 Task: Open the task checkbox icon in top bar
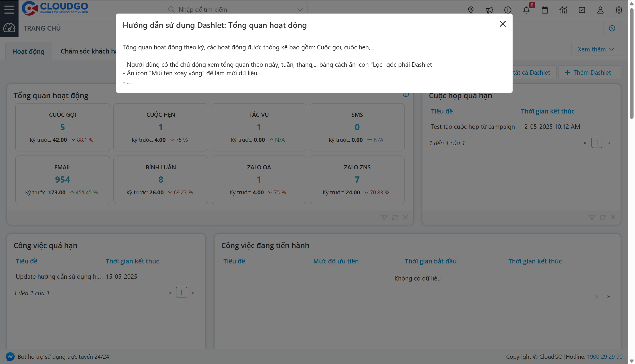[582, 10]
